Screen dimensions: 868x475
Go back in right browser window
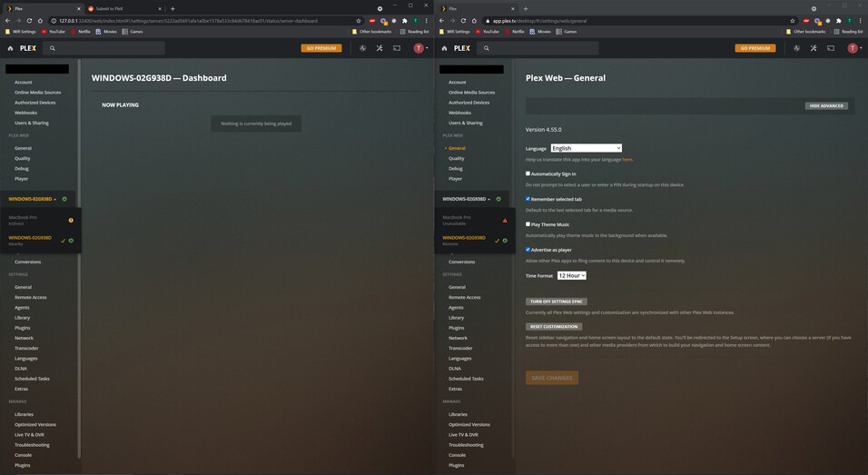point(442,21)
